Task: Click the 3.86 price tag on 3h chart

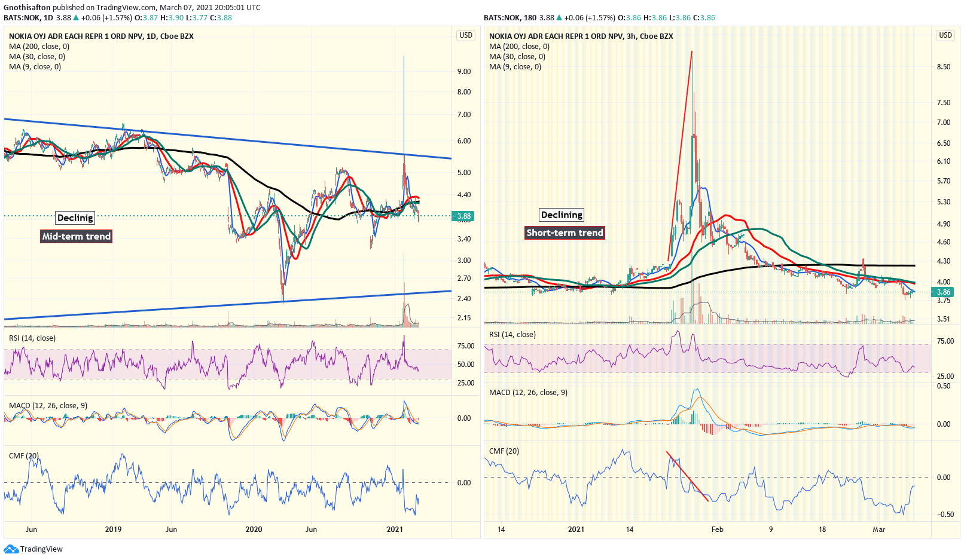Action: pos(943,292)
